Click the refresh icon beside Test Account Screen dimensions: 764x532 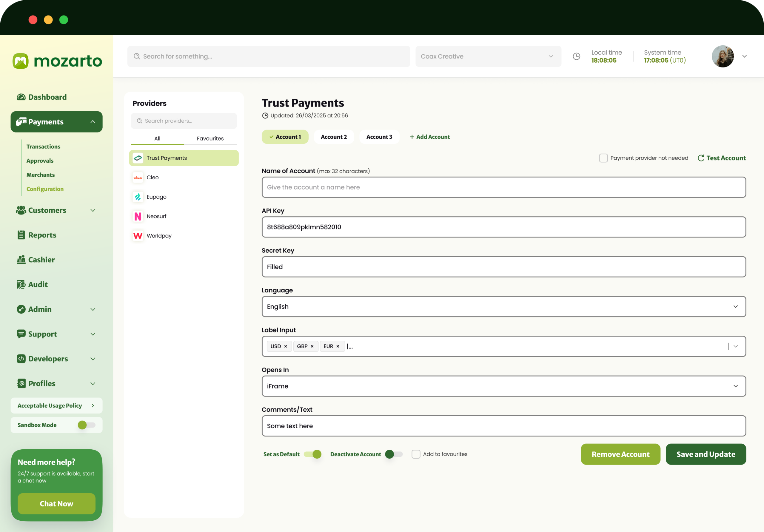[701, 158]
